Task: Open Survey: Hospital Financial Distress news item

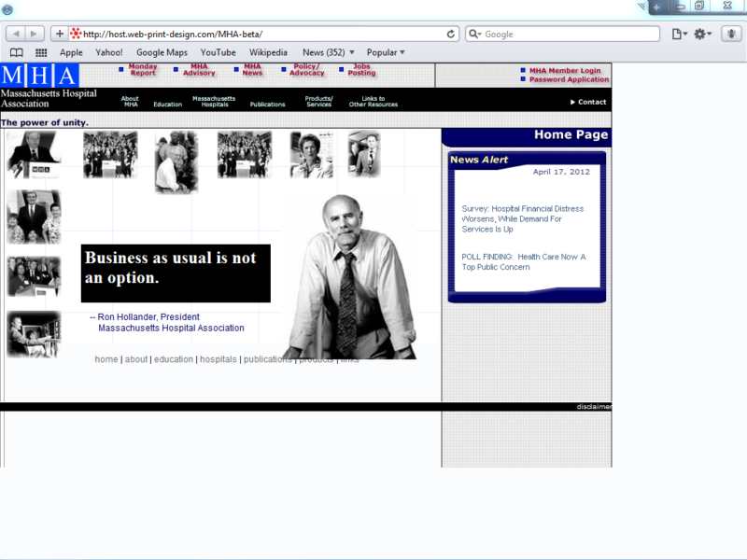Action: (522, 219)
